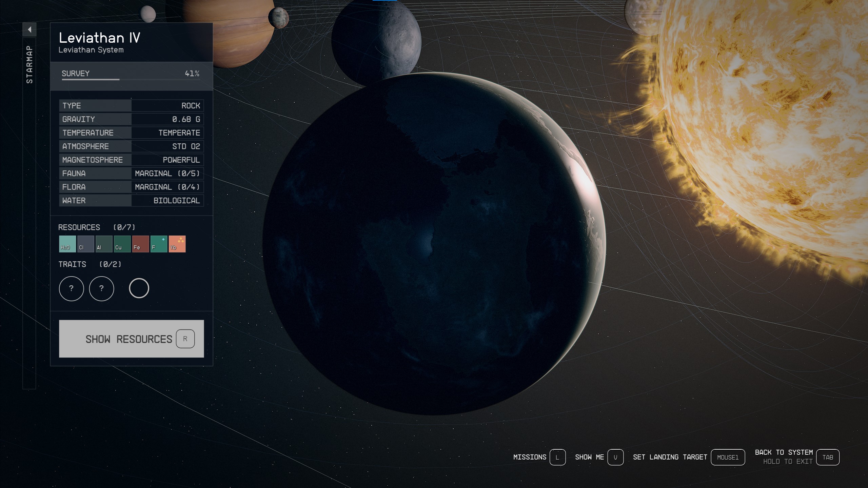
Task: Click the Show Me V key prompt
Action: pyautogui.click(x=615, y=457)
